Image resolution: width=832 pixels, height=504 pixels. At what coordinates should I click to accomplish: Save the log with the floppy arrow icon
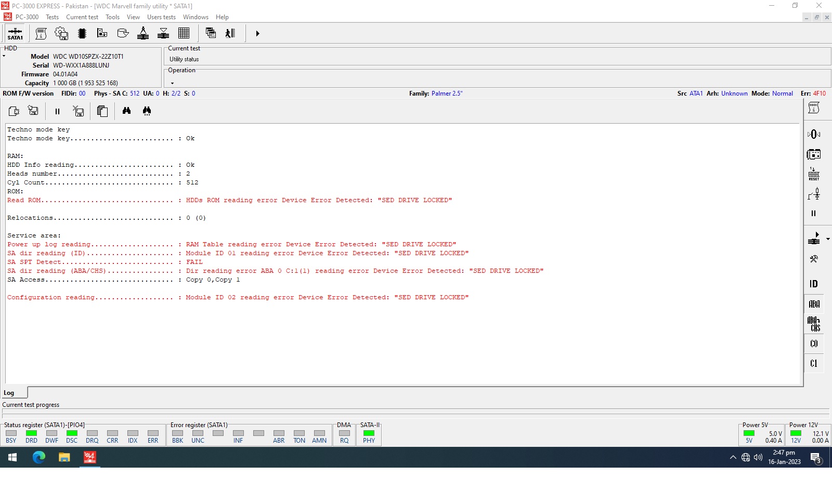[x=33, y=111]
